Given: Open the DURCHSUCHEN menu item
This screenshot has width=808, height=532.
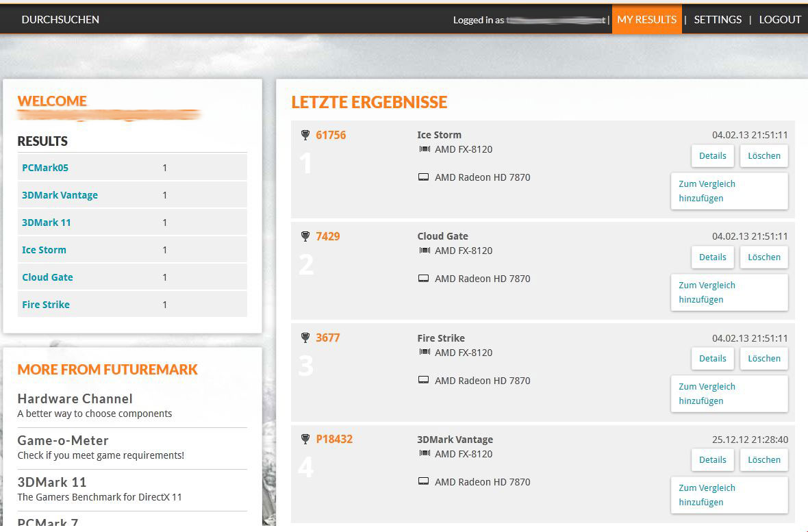Looking at the screenshot, I should 60,20.
